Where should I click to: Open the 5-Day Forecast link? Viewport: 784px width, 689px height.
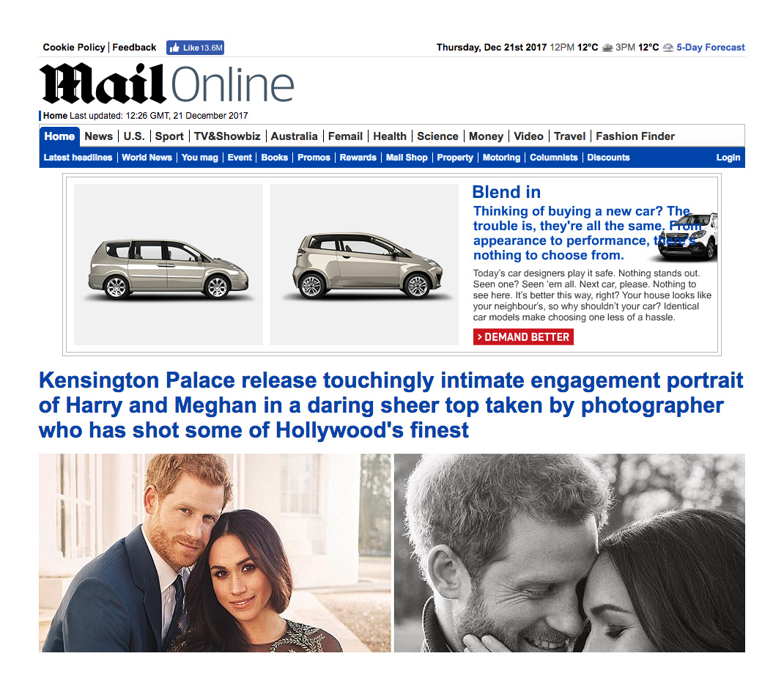coord(711,47)
